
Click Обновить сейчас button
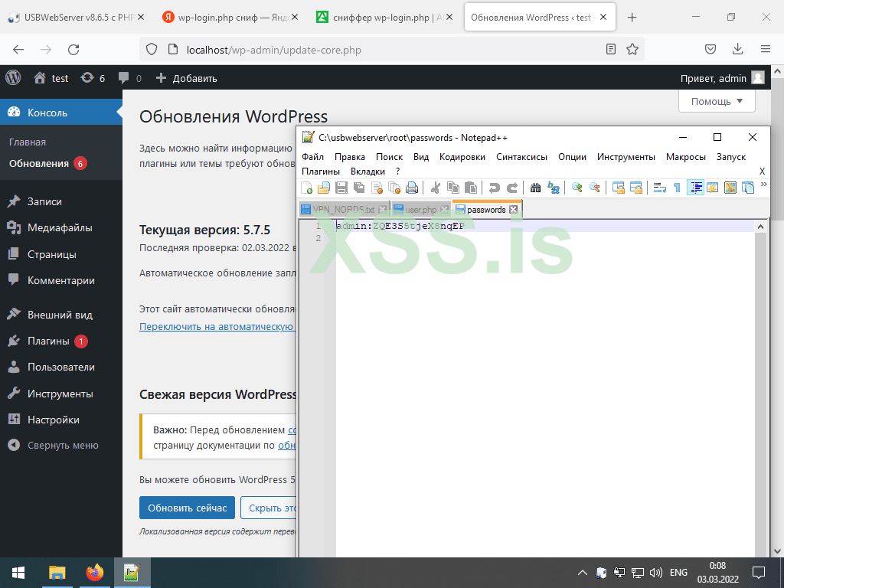[x=188, y=508]
